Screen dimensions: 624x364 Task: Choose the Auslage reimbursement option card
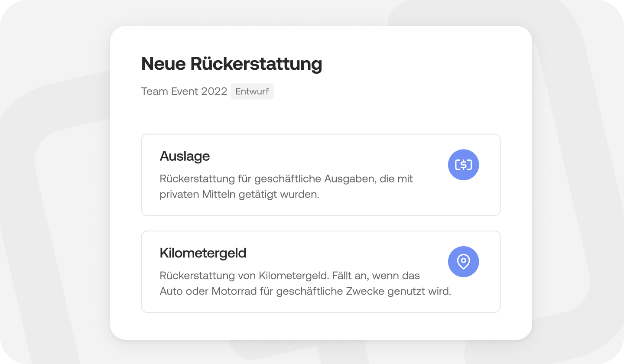tap(321, 175)
